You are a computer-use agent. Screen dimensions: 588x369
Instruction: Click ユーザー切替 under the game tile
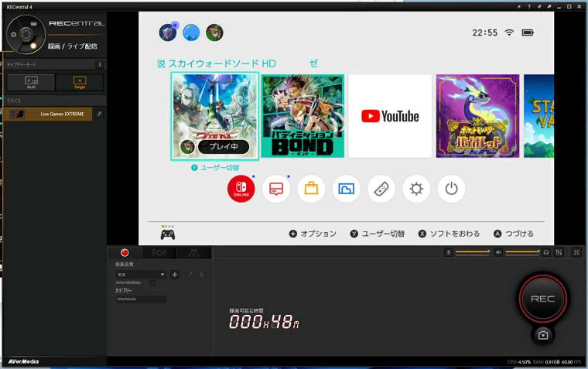pyautogui.click(x=215, y=168)
